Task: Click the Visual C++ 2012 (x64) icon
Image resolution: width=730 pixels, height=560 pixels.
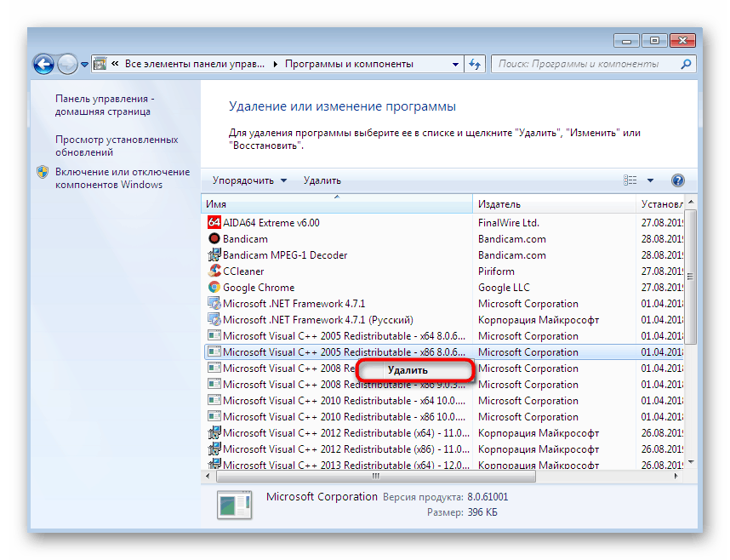Action: (214, 433)
